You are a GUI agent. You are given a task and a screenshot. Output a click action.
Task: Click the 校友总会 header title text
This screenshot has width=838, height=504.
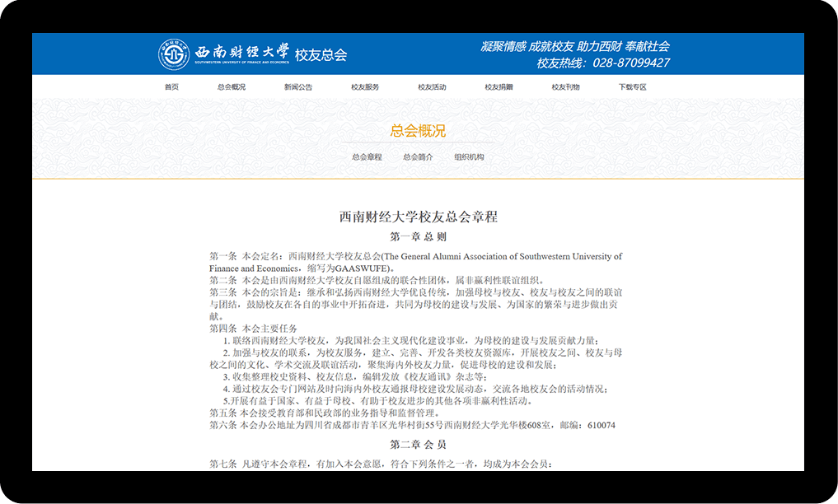(x=321, y=55)
